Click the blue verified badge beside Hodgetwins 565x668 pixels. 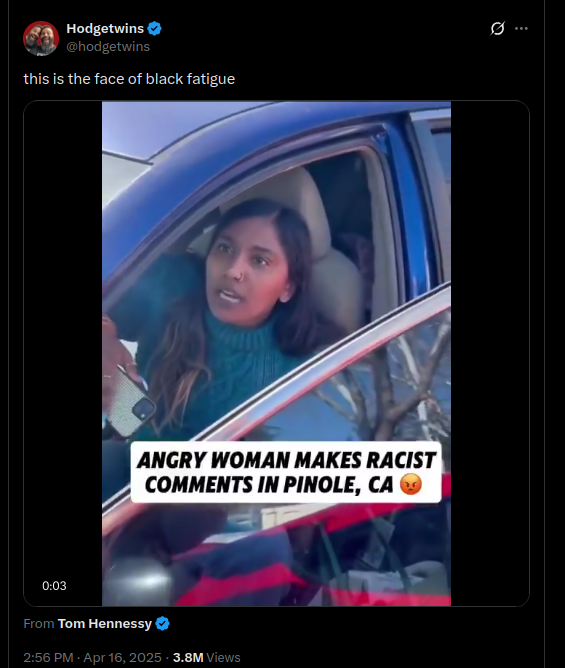(x=154, y=29)
